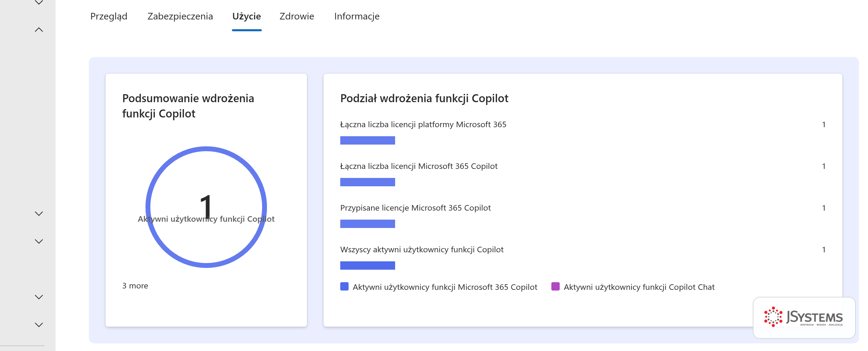Click the value 1 in the Przypisane licencje row
868x351 pixels.
[824, 208]
